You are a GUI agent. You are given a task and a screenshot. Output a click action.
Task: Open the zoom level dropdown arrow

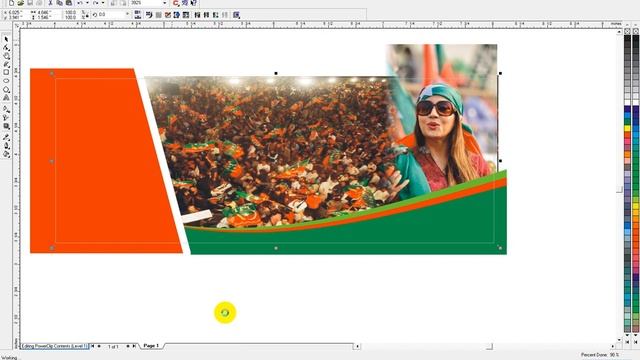164,3
